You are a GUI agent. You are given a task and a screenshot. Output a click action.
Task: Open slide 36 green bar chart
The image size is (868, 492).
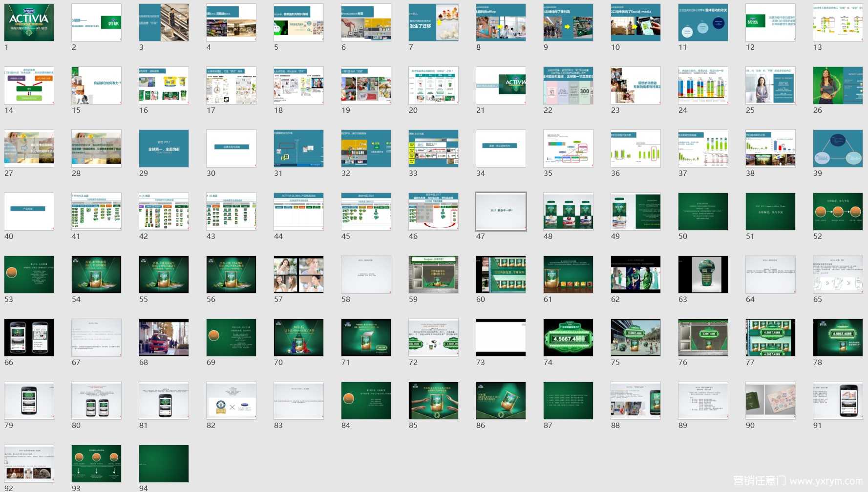click(636, 149)
